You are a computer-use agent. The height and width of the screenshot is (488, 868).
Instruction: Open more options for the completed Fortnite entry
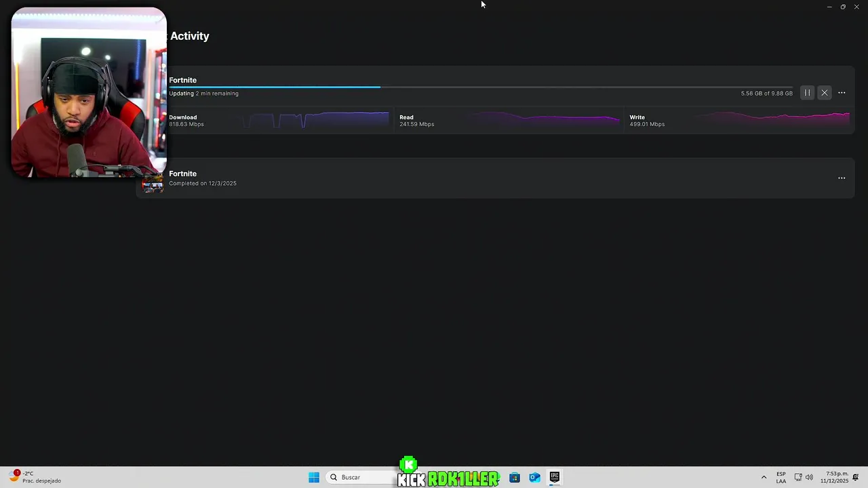coord(842,178)
